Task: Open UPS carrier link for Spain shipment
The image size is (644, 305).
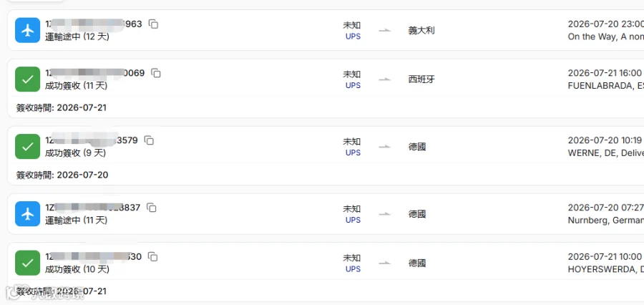Action: [353, 85]
